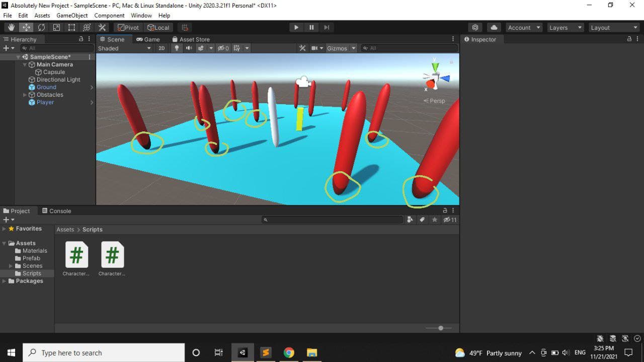Click the Play button
This screenshot has height=362, width=644.
click(x=296, y=28)
